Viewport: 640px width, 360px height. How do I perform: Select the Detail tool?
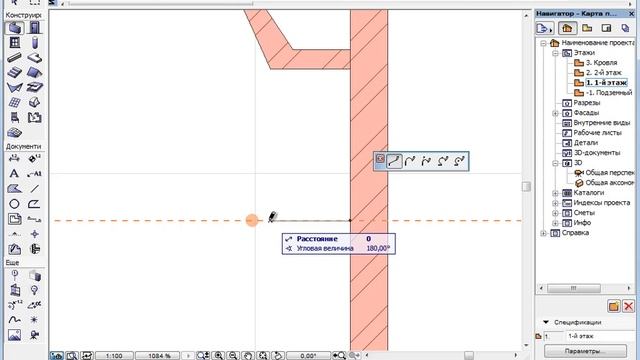pos(35,249)
